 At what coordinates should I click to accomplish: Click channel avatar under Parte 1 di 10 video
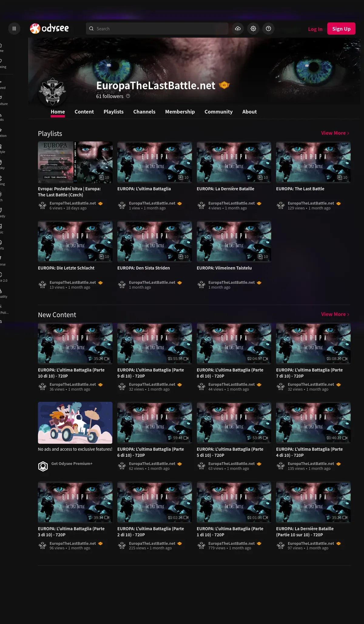[201, 546]
